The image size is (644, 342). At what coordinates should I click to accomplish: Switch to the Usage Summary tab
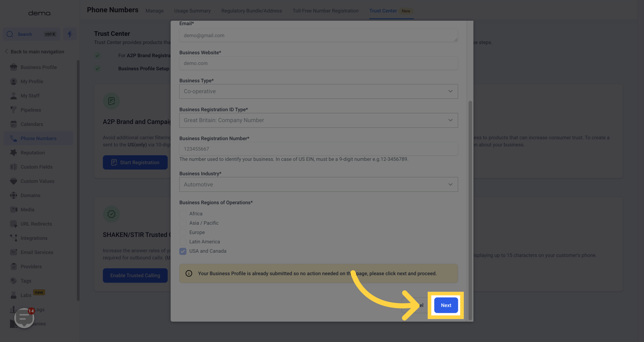[x=192, y=11]
